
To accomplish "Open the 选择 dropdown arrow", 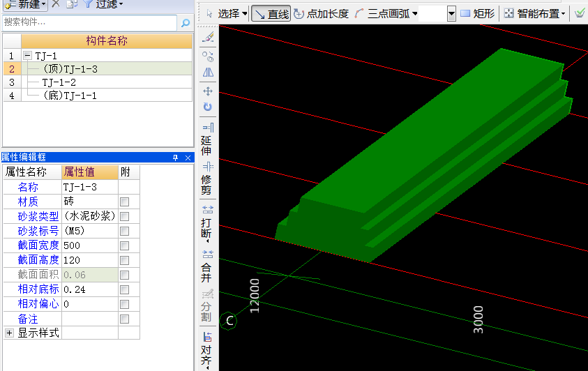I will (x=245, y=14).
